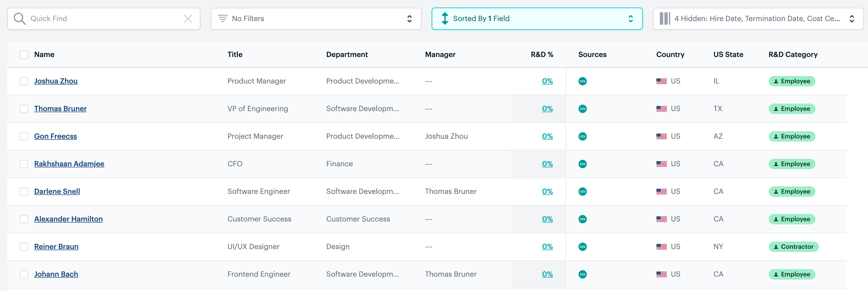Open the Sorted By 1 Field dropdown

click(x=537, y=18)
